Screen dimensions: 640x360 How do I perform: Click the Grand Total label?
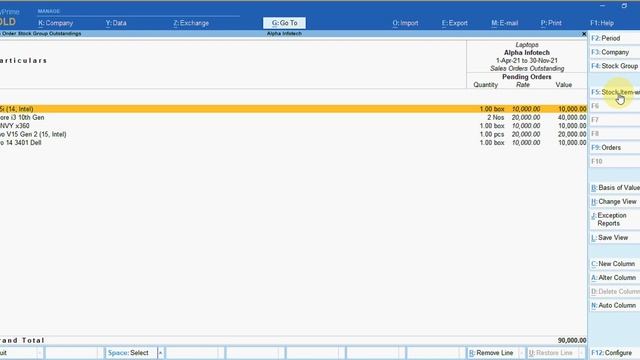(x=22, y=340)
